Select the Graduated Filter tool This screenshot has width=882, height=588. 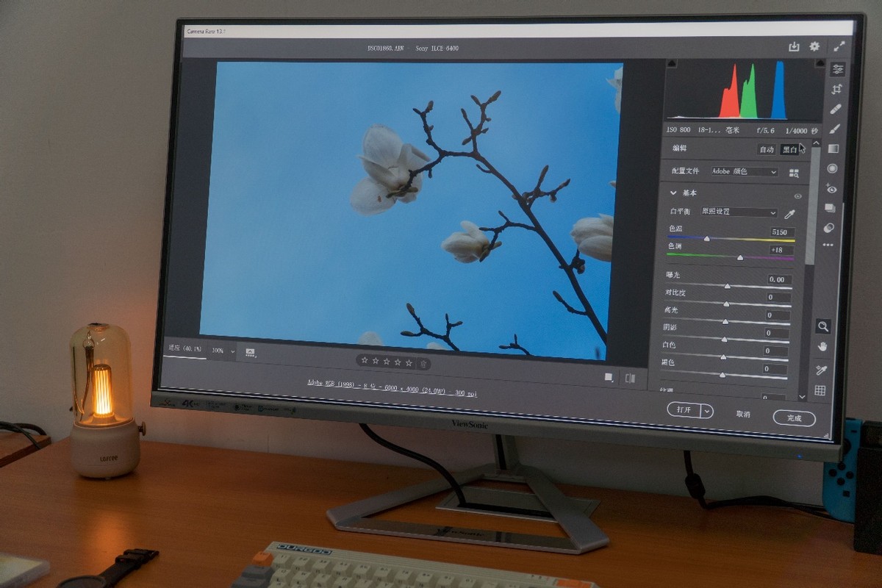click(x=833, y=148)
